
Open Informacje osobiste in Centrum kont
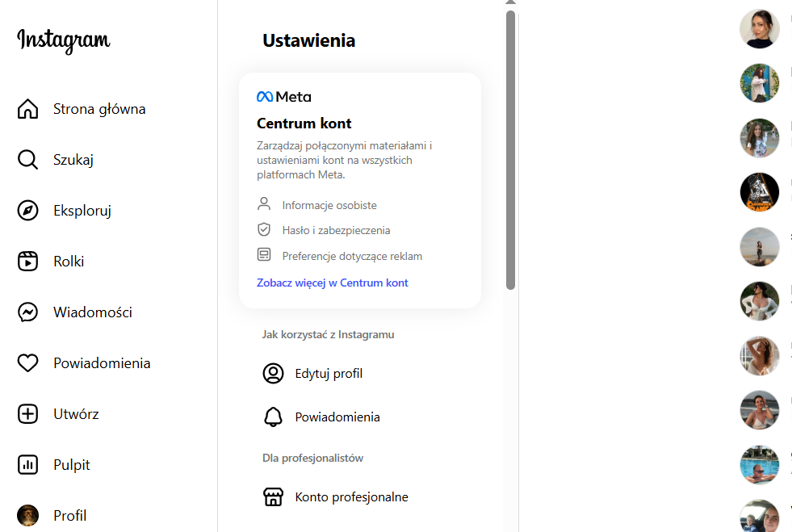pyautogui.click(x=329, y=206)
